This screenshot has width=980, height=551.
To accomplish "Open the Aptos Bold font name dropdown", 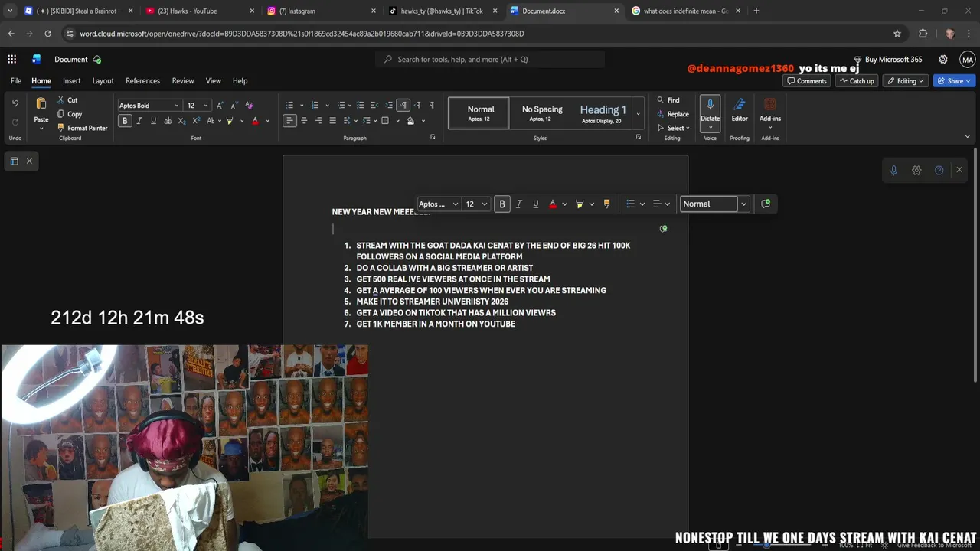I will 177,106.
